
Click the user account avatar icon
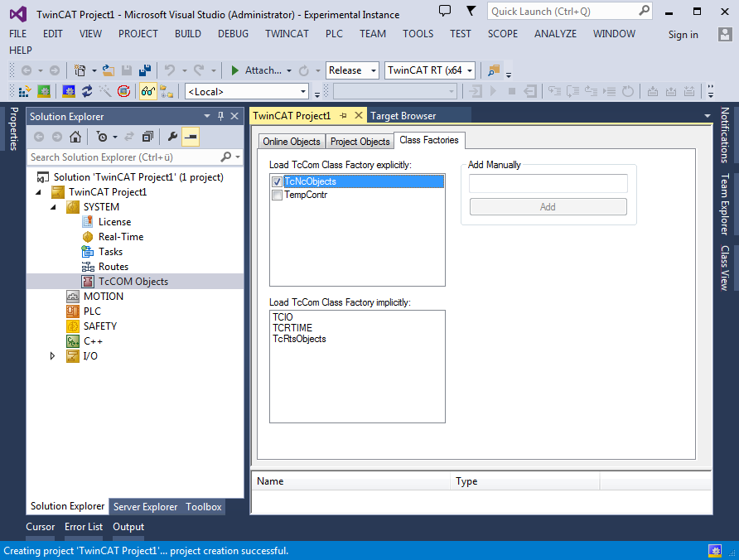point(724,34)
